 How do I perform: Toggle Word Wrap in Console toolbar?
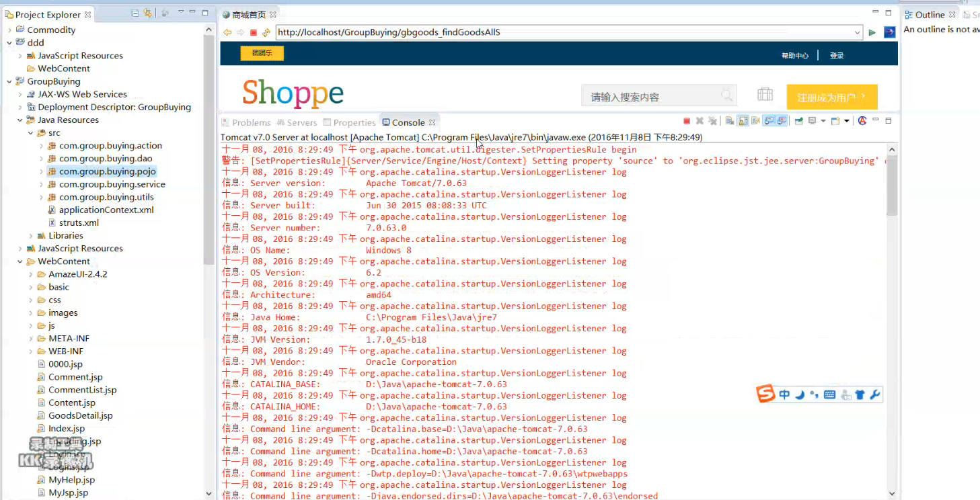(x=755, y=121)
